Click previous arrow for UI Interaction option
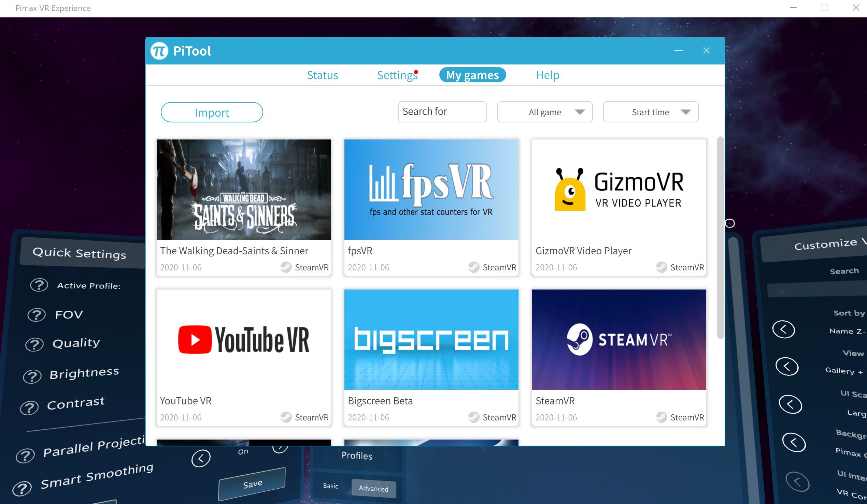The height and width of the screenshot is (504, 867). [797, 482]
